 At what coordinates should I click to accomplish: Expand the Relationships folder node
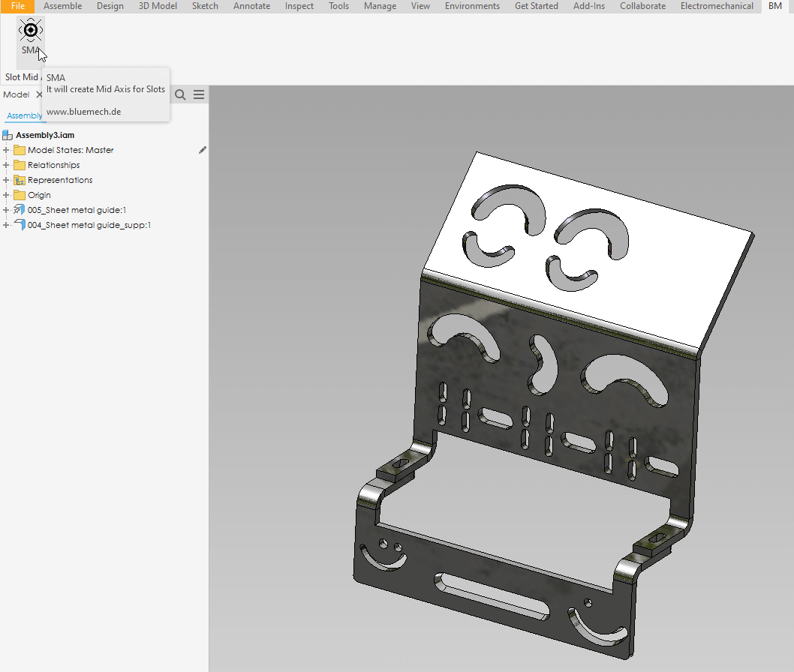coord(6,165)
